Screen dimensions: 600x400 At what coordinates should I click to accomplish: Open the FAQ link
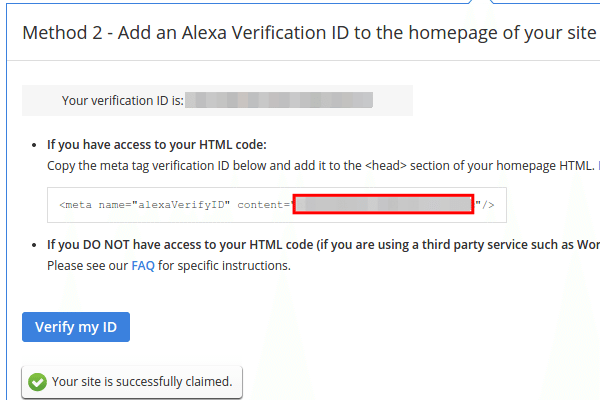(x=143, y=265)
